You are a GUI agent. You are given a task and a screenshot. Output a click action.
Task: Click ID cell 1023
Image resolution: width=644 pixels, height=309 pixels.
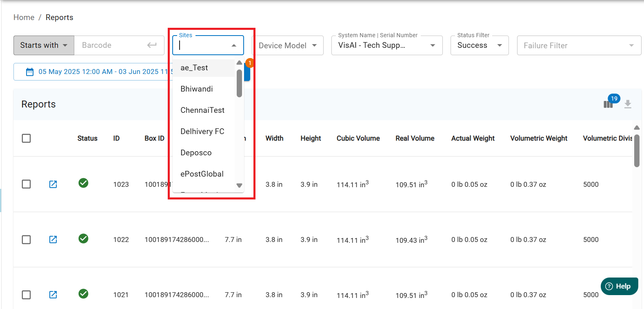[x=121, y=184]
